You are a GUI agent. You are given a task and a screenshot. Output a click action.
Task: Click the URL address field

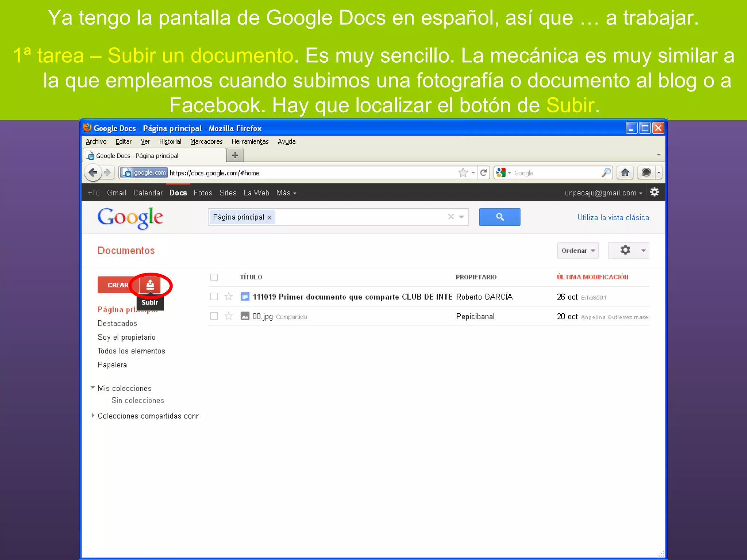[x=312, y=173]
